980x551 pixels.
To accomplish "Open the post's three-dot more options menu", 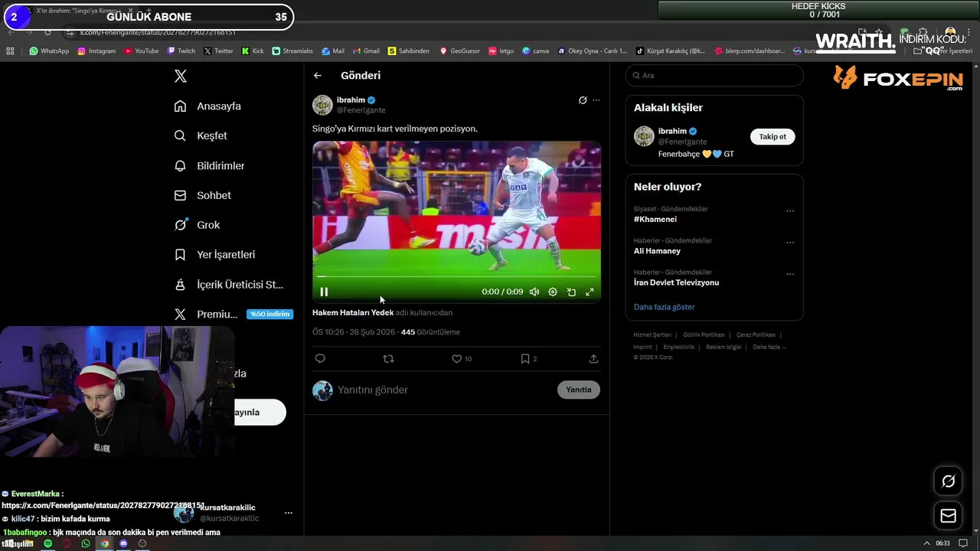I will (x=596, y=100).
